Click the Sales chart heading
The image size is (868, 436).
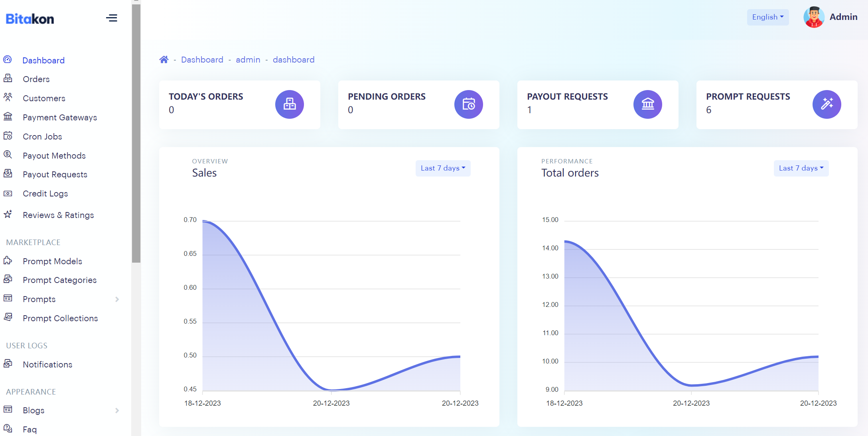204,173
